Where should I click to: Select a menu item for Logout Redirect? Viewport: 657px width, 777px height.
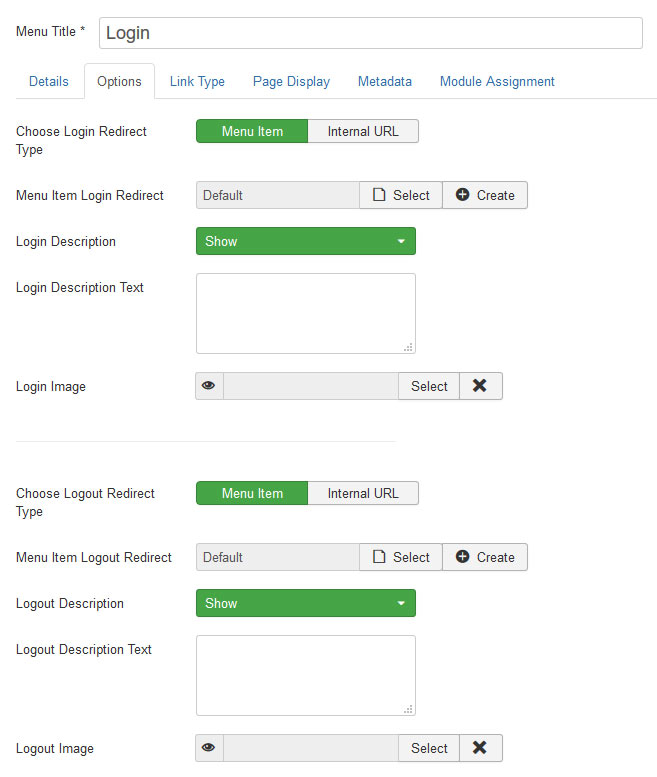401,557
